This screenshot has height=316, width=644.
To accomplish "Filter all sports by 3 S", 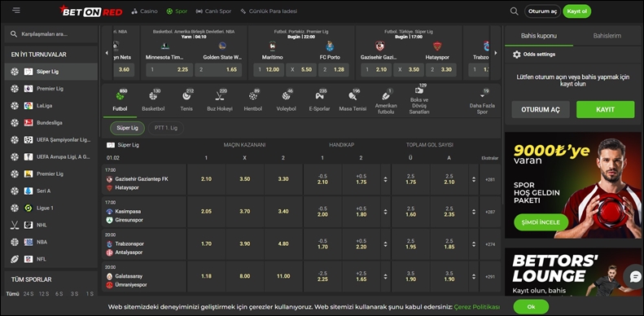I will point(74,294).
